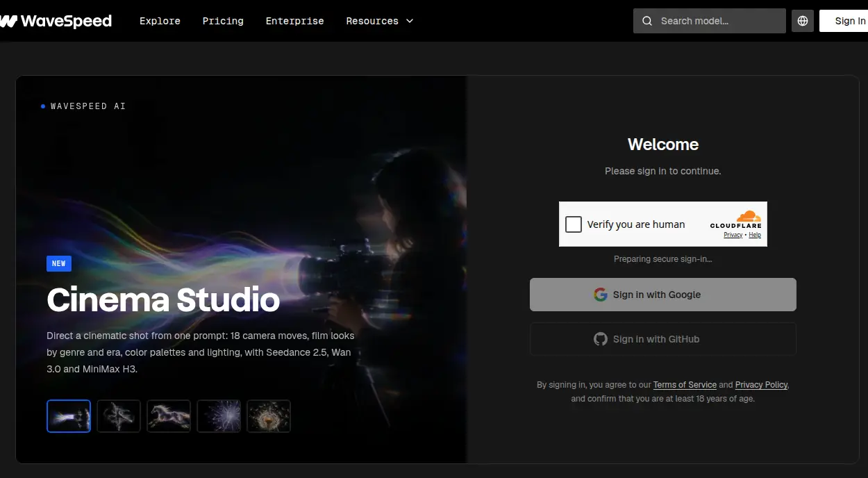Screen dimensions: 868x478
Task: Select the camera light-beam thumbnail
Action: tap(69, 416)
